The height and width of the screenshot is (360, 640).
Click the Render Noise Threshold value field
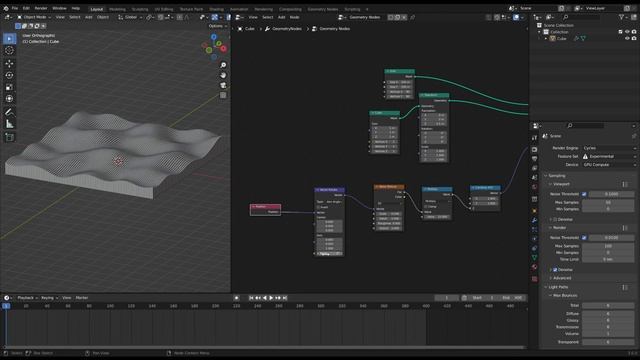coord(611,238)
